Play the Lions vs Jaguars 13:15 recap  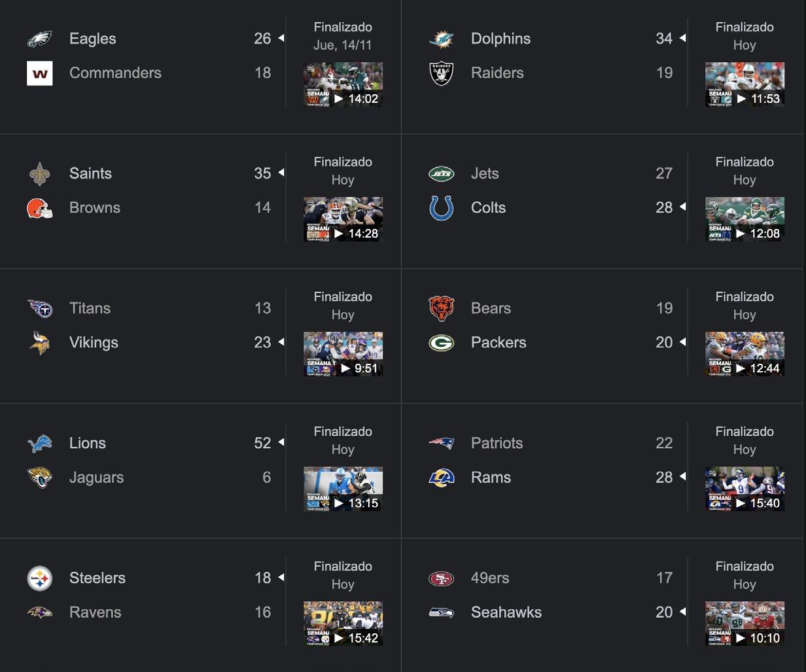343,489
